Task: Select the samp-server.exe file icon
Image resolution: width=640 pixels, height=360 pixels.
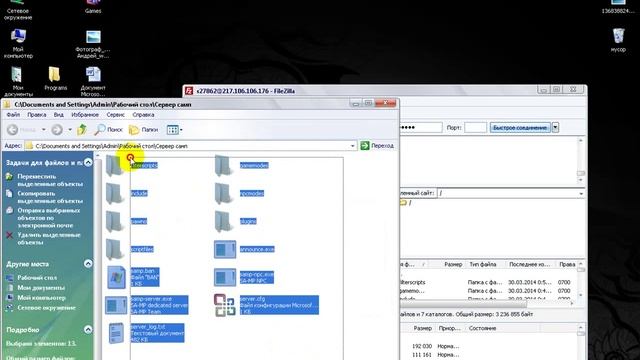Action: tap(116, 305)
